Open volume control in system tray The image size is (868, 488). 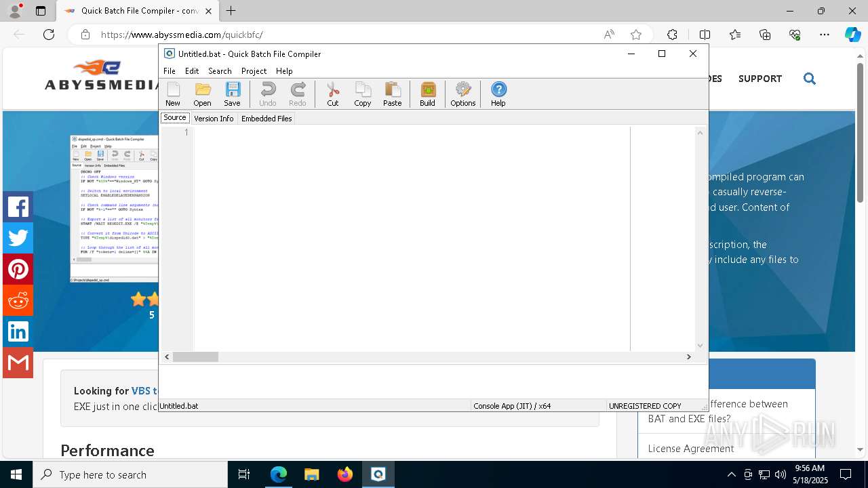780,474
